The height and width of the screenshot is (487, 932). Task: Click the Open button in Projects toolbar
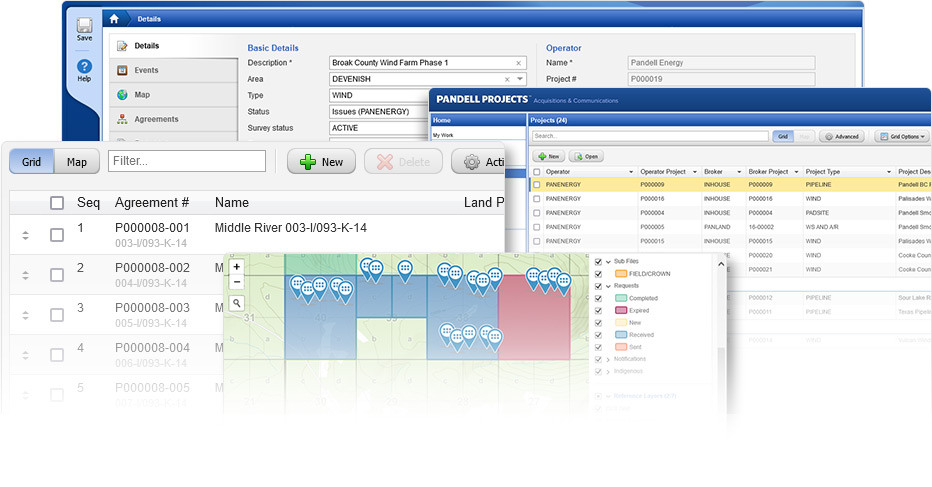tap(586, 156)
